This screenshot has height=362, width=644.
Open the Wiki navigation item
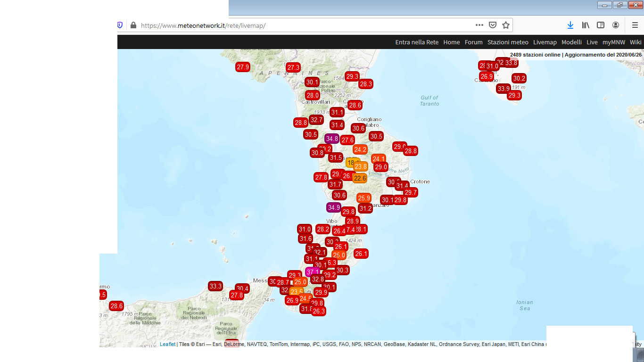tap(636, 42)
